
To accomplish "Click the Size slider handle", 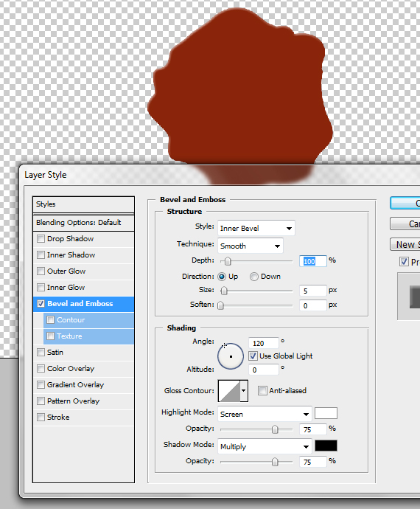I will point(224,291).
